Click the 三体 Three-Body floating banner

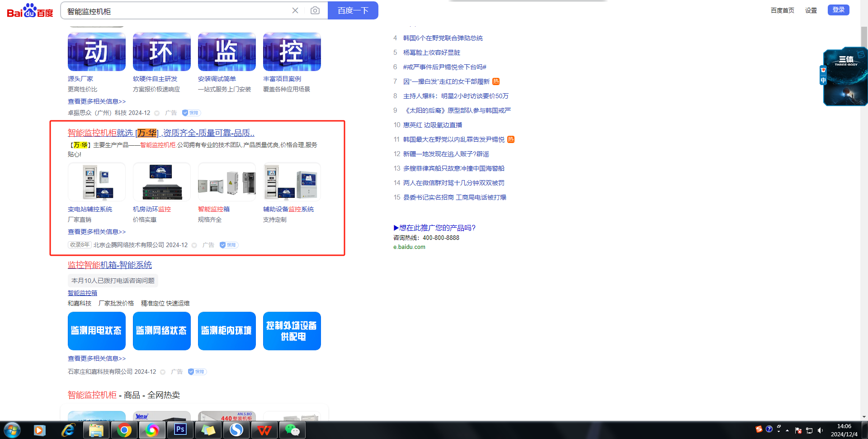[845, 76]
